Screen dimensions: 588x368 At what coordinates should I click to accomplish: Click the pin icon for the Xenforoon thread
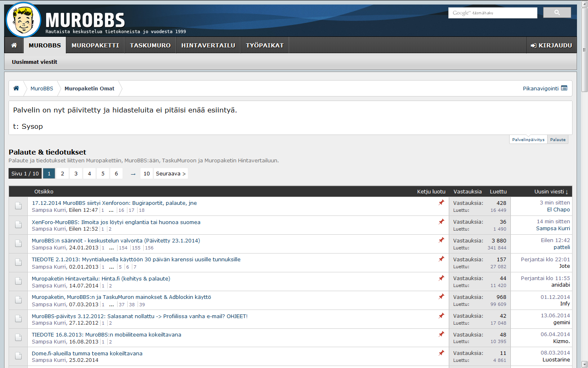[441, 202]
